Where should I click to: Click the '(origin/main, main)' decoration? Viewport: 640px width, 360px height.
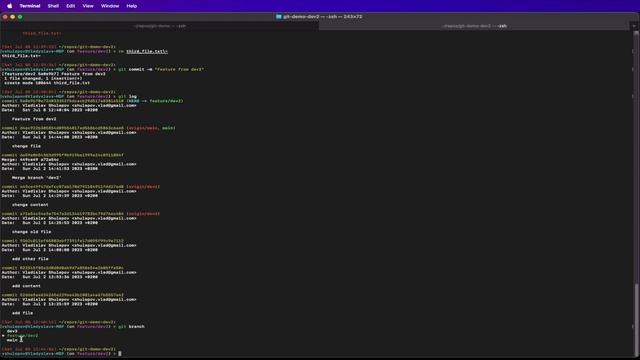[151, 128]
